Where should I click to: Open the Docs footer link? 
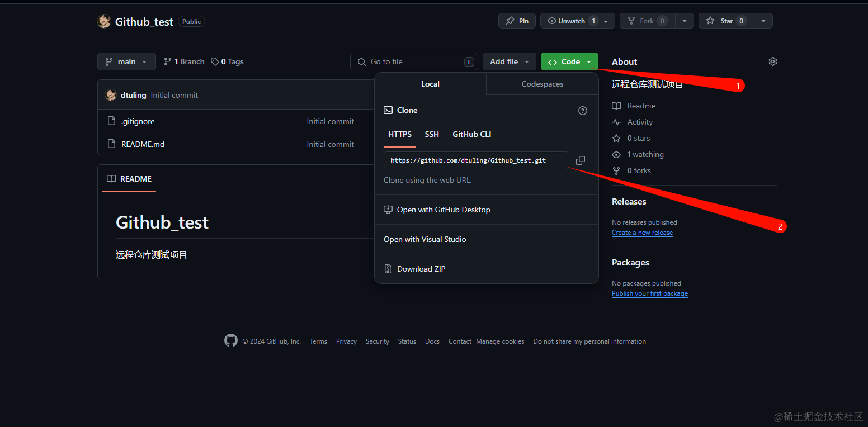[x=432, y=341]
